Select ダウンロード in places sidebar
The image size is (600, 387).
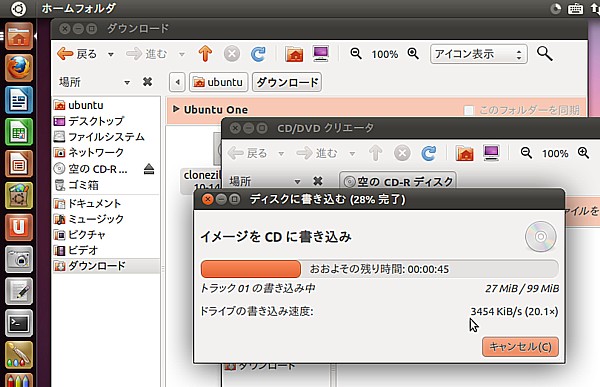tap(106, 266)
